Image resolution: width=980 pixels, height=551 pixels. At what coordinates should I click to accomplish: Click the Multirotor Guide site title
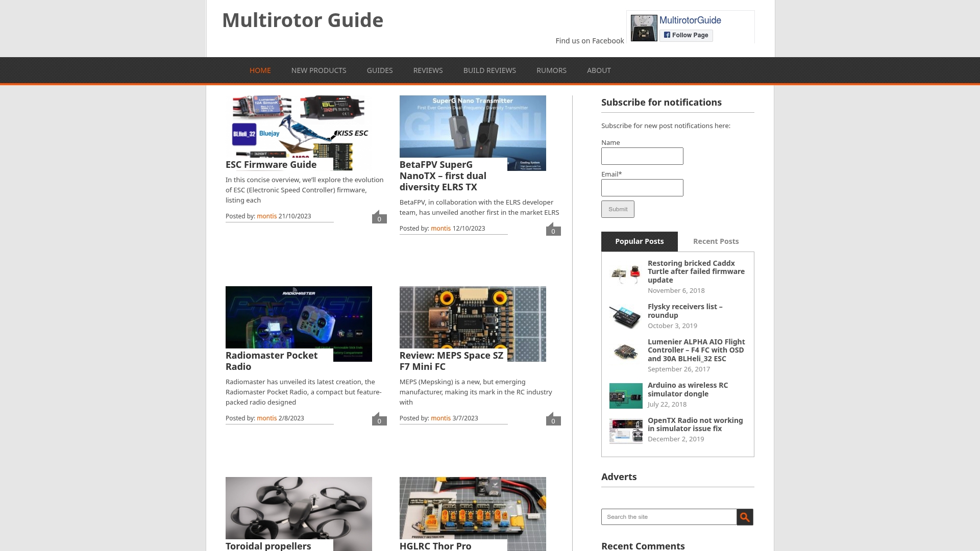303,20
